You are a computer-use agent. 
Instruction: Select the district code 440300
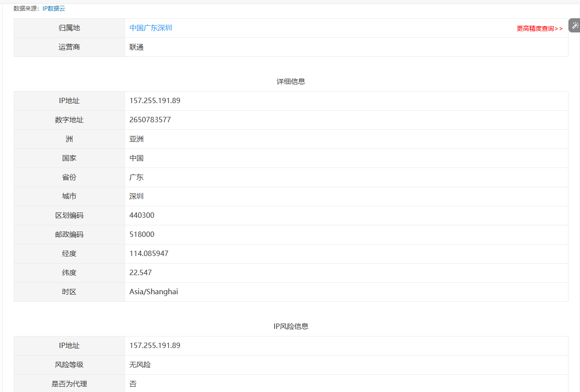[x=142, y=215]
